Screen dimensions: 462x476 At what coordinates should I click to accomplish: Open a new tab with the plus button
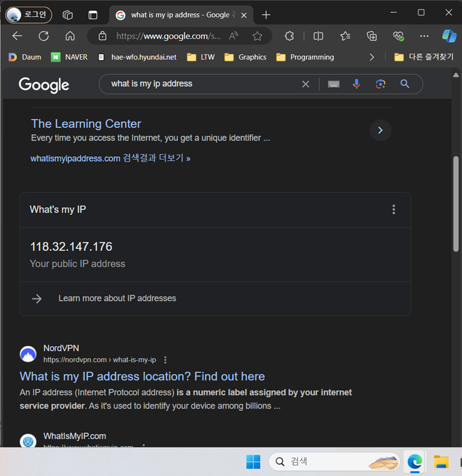pos(266,15)
